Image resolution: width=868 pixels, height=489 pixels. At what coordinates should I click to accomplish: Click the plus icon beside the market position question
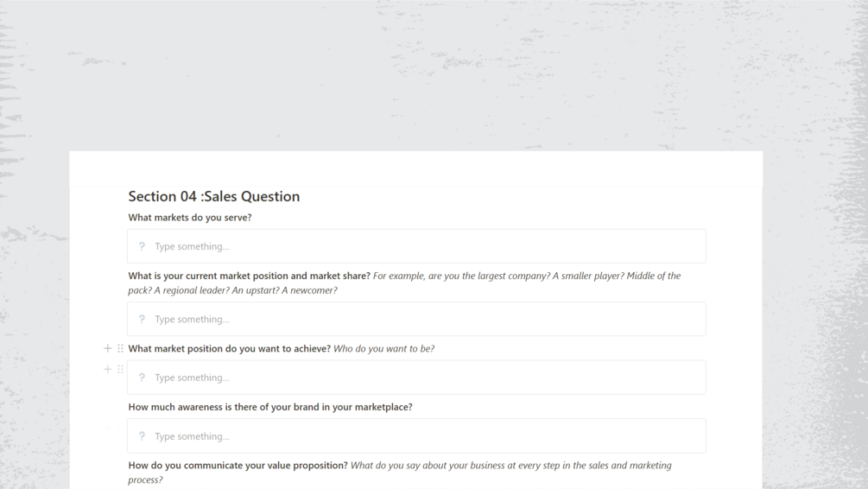pyautogui.click(x=108, y=348)
